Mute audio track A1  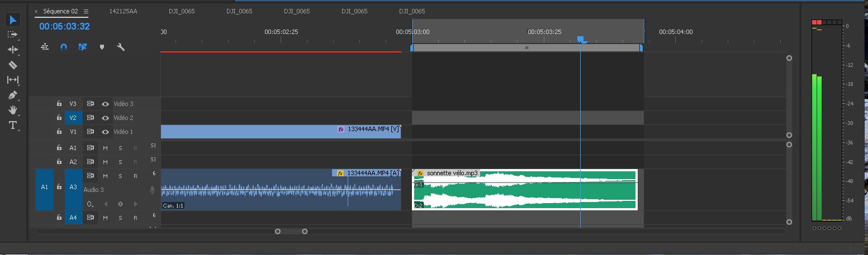(105, 148)
